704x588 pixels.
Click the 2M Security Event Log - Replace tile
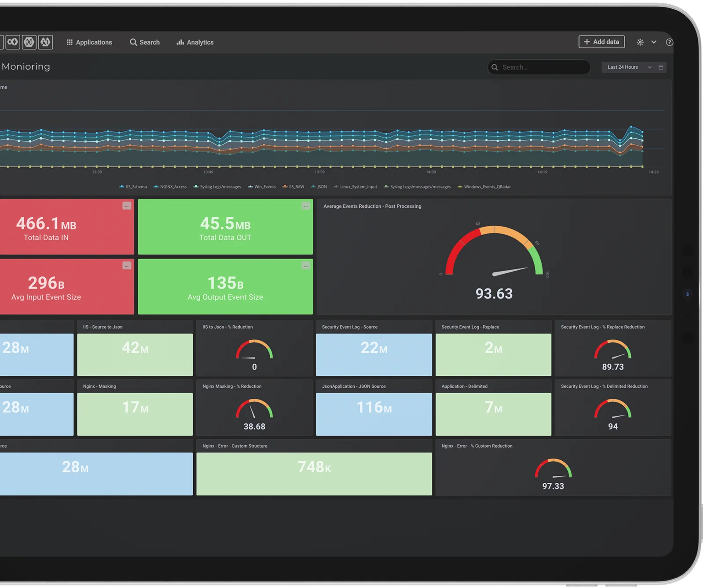493,355
